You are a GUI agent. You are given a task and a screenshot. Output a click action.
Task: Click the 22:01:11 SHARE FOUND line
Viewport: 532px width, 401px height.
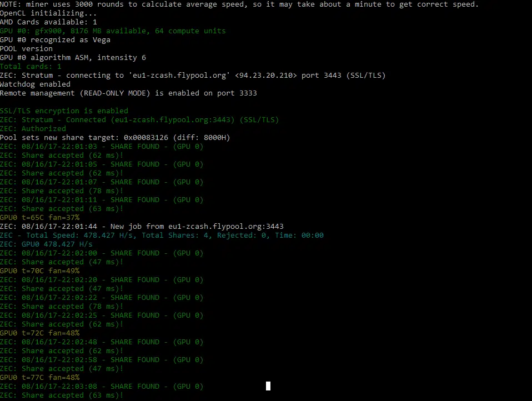point(102,200)
